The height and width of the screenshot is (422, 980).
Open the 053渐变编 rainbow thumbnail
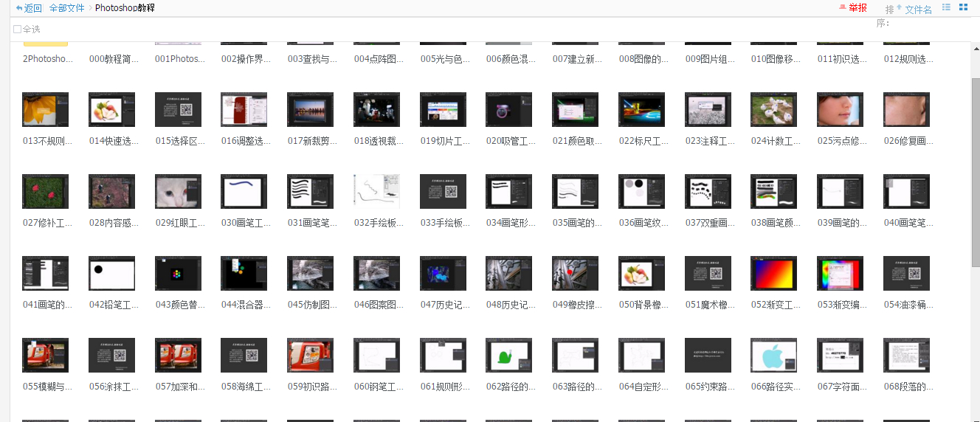(x=840, y=274)
